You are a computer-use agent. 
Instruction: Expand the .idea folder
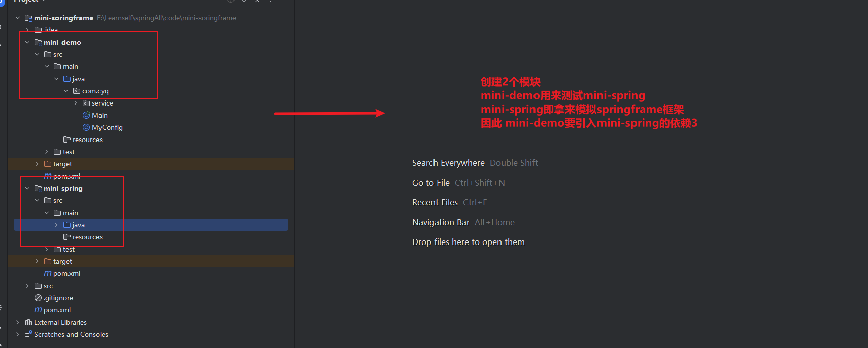27,30
